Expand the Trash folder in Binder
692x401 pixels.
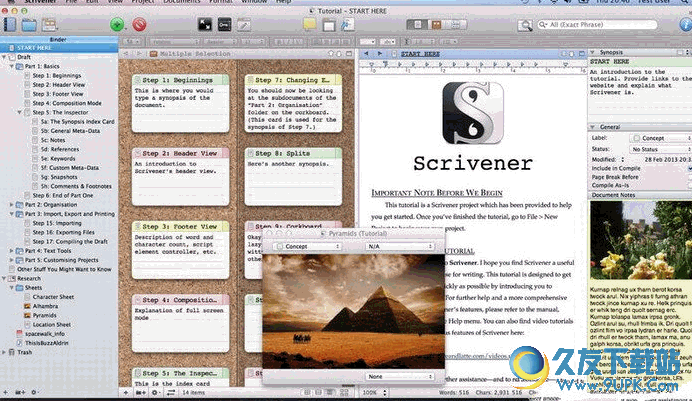tap(4, 352)
